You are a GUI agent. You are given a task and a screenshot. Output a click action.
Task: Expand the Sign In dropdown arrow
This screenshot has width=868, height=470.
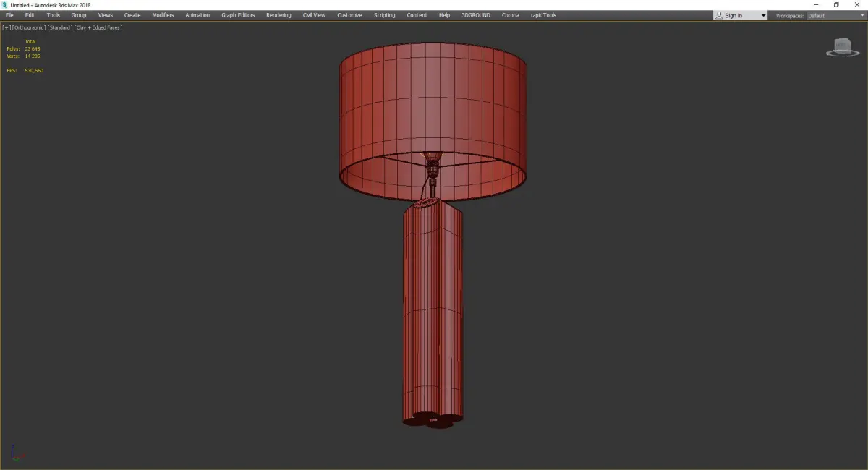(763, 16)
